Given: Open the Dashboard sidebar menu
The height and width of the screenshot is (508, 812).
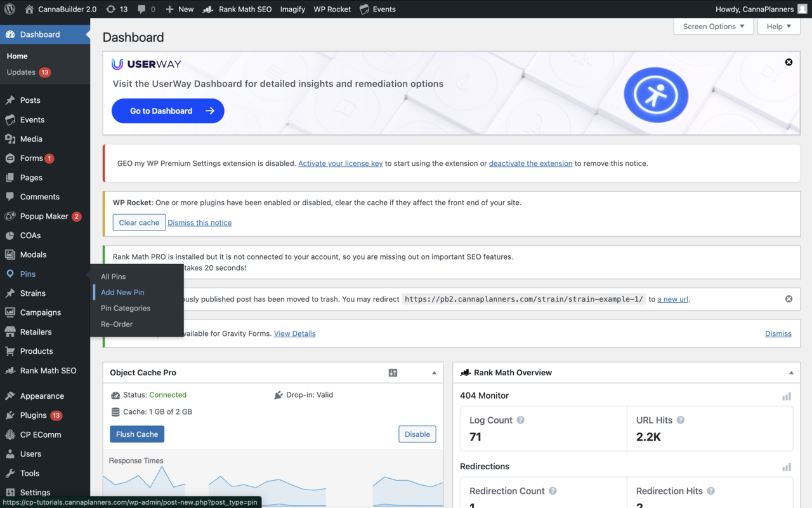Looking at the screenshot, I should pos(45,34).
